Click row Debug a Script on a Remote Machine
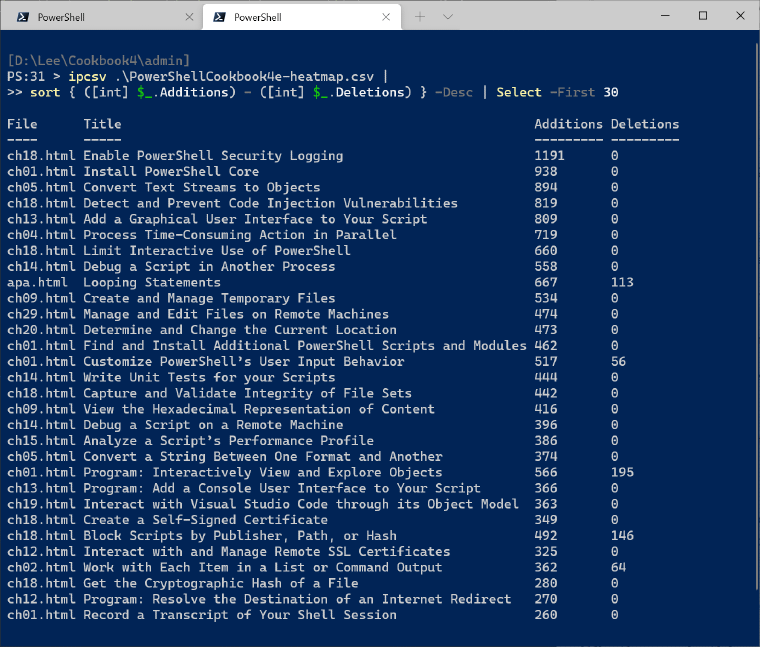Image resolution: width=760 pixels, height=647 pixels. click(x=343, y=425)
